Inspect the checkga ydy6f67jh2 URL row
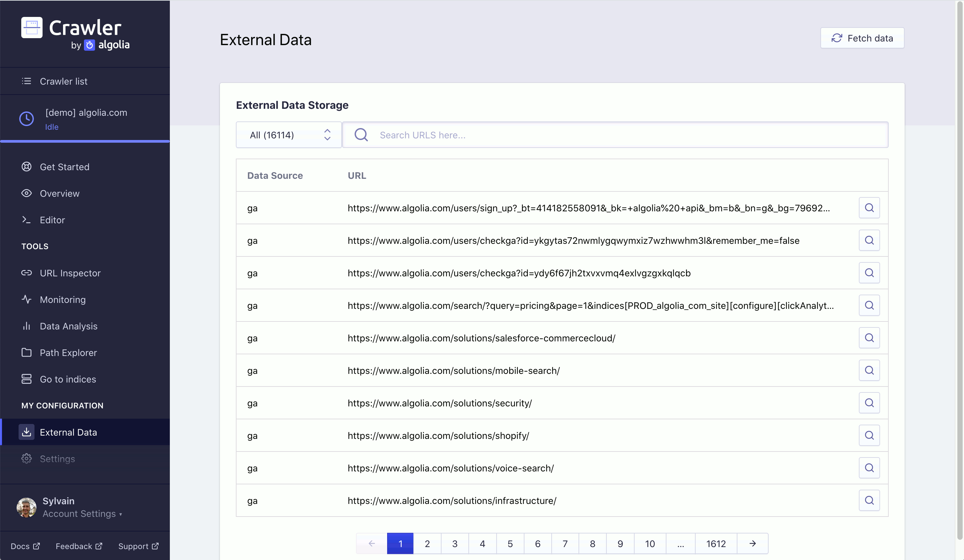Screen dimensions: 964x560 pyautogui.click(x=869, y=273)
